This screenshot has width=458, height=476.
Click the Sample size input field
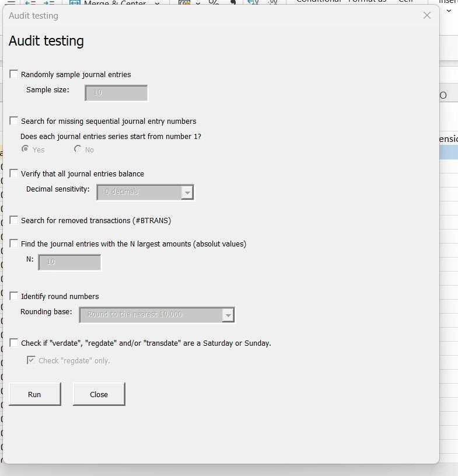pos(116,93)
